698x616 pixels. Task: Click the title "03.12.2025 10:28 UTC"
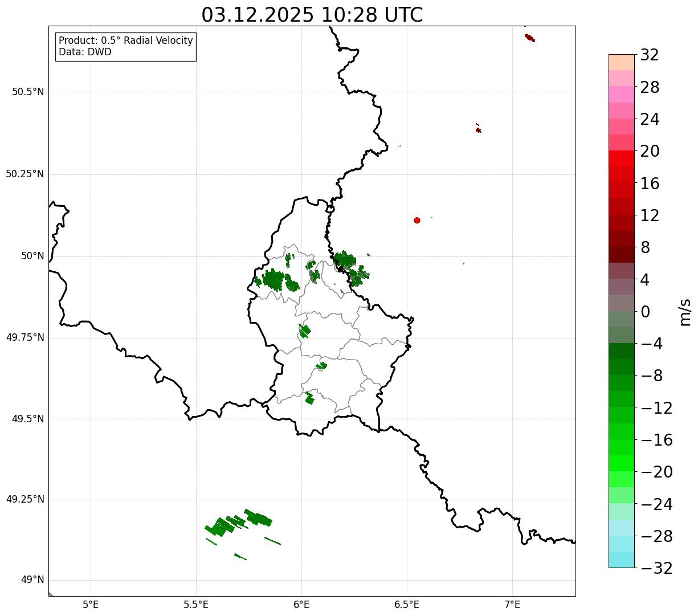[x=312, y=15]
